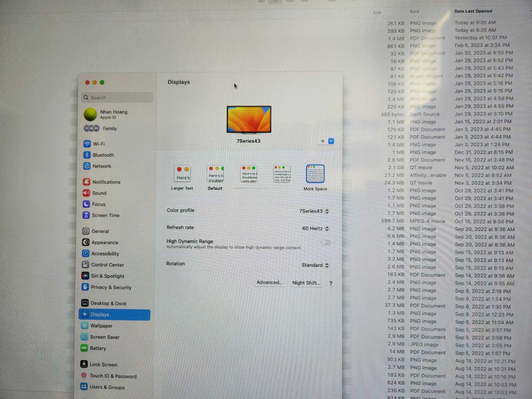Switch to Desktop & Dock settings
The width and height of the screenshot is (532, 399).
pos(109,303)
